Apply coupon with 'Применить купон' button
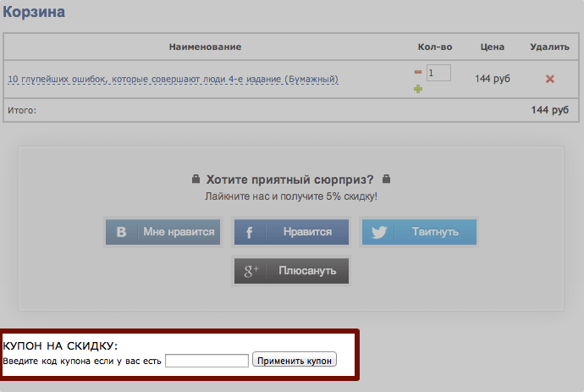This screenshot has width=584, height=392. (x=295, y=361)
